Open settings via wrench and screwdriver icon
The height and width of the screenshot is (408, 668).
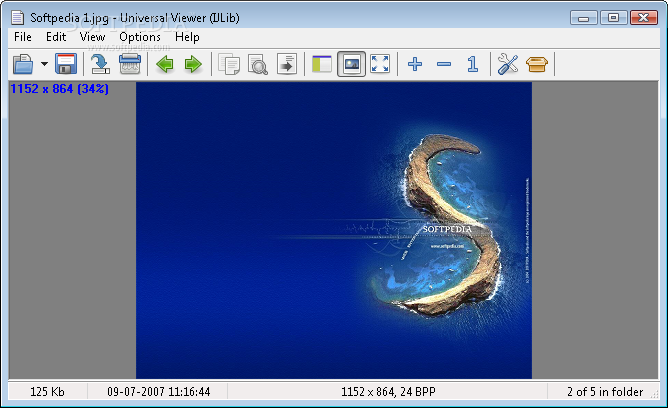click(508, 64)
